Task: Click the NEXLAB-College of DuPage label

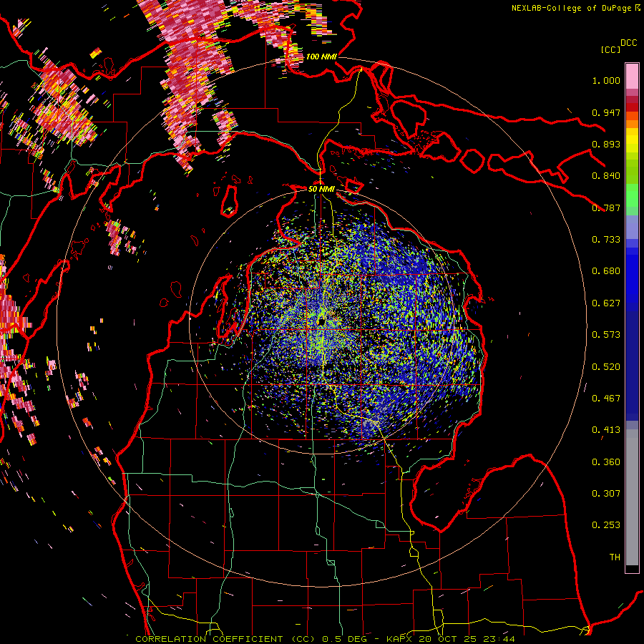Action: (x=571, y=8)
